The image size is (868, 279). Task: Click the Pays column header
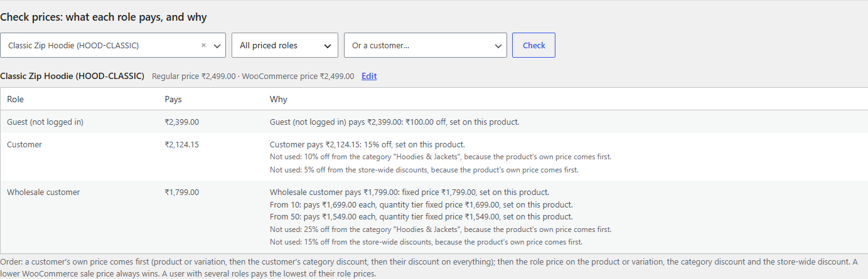[x=173, y=99]
